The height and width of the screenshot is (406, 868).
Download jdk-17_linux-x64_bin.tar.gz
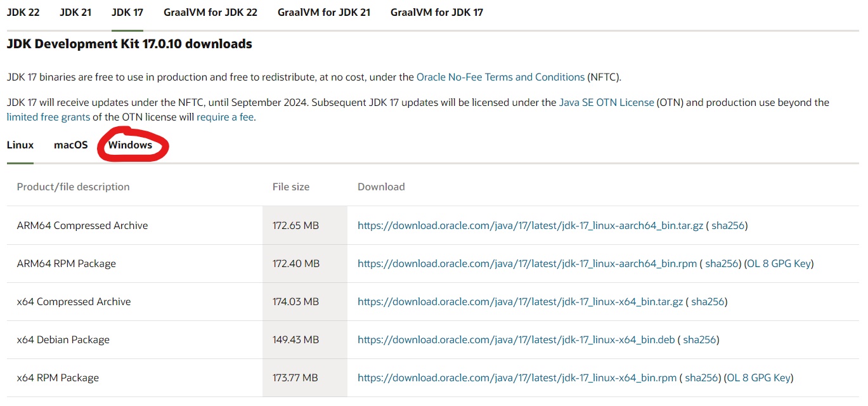pos(521,301)
